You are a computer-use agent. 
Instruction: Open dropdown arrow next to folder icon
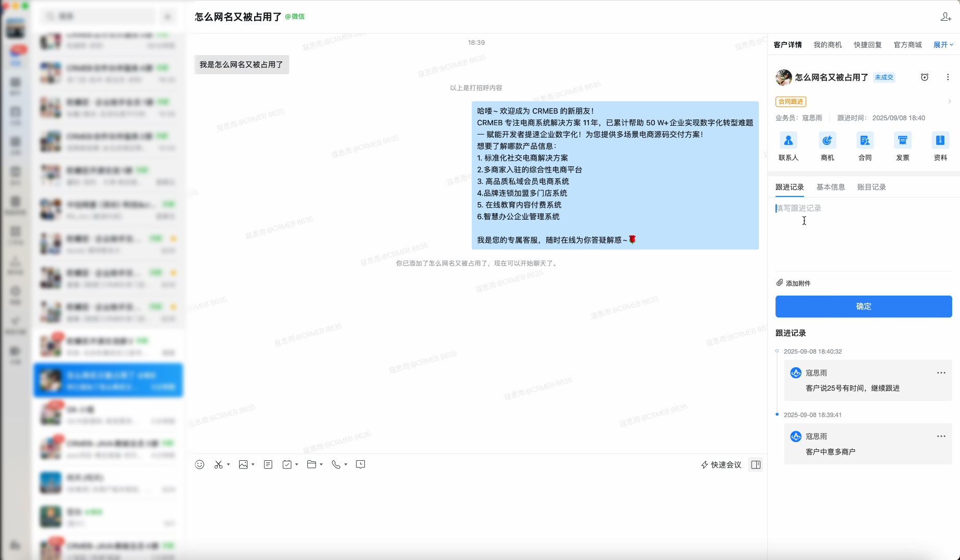[321, 464]
